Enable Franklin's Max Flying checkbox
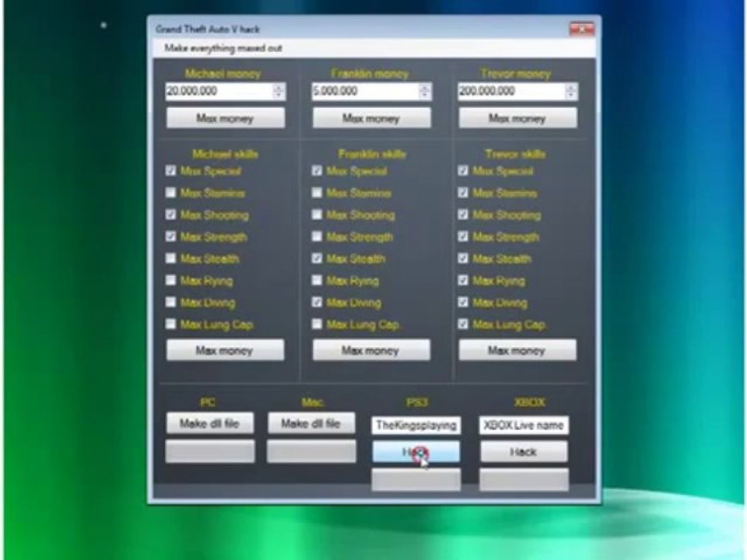The image size is (747, 560). (317, 280)
